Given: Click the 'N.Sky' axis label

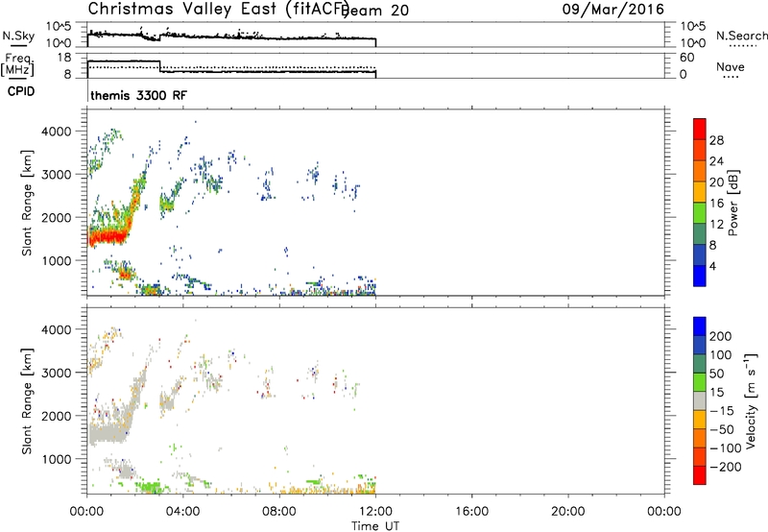Looking at the screenshot, I should pos(18,36).
